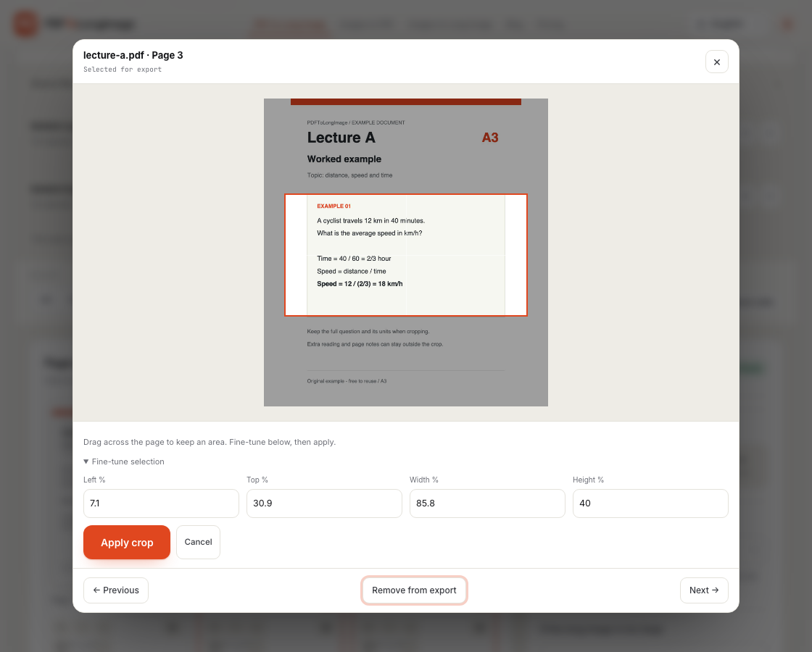Click the "Speed = 12 / (2/3) = 18 km/h" line
812x652 pixels.
pyautogui.click(x=360, y=284)
